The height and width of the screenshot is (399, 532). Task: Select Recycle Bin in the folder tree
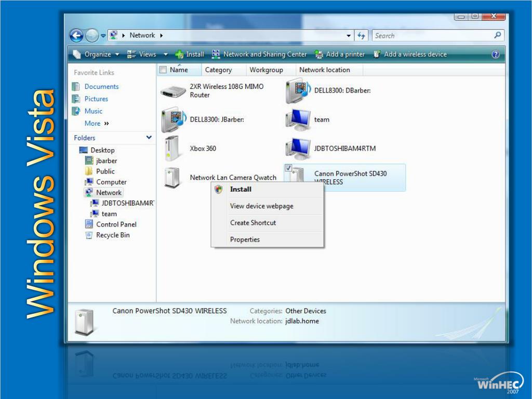click(113, 235)
